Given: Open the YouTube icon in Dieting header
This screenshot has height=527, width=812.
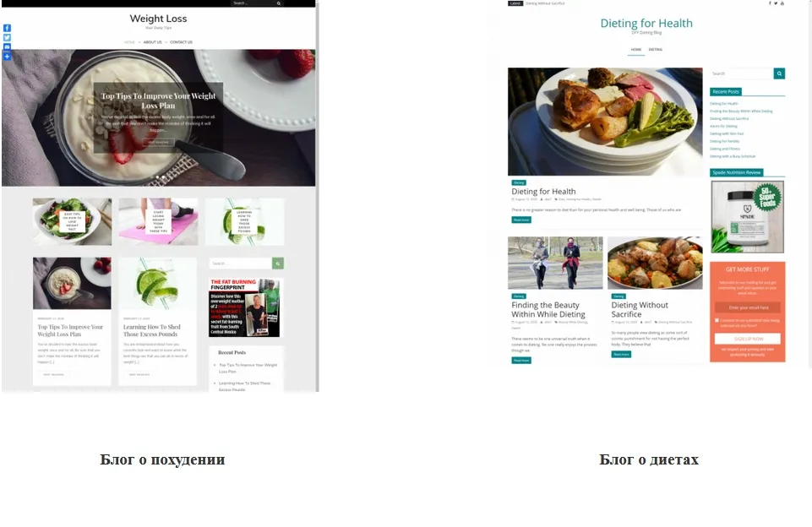Looking at the screenshot, I should 782,3.
